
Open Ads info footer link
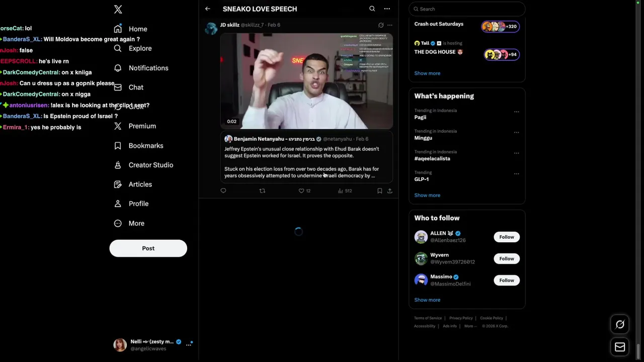(x=450, y=326)
